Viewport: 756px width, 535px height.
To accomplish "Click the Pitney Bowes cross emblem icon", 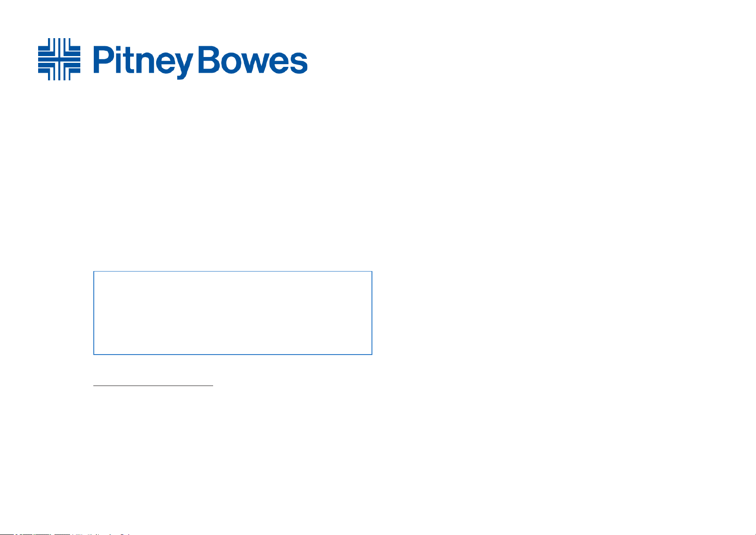I will pyautogui.click(x=59, y=59).
